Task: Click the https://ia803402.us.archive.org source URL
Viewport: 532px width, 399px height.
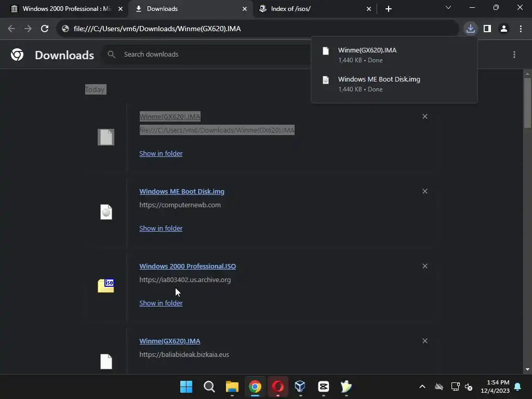Action: coord(185,280)
